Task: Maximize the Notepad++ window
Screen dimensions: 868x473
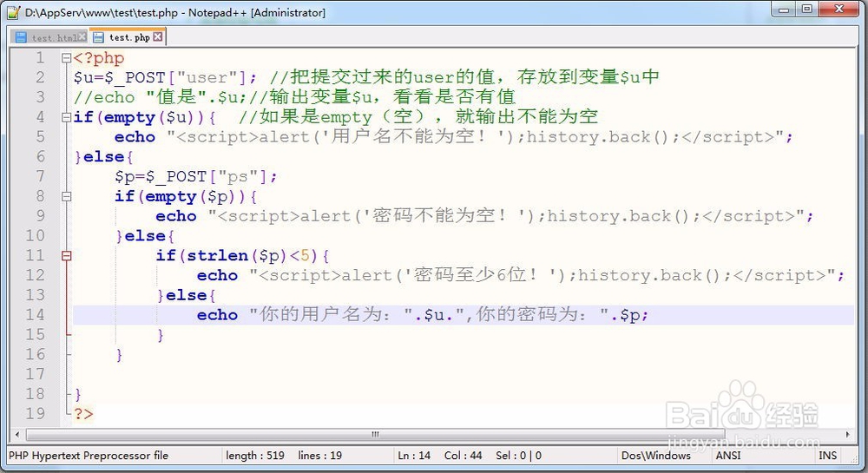Action: pyautogui.click(x=807, y=10)
